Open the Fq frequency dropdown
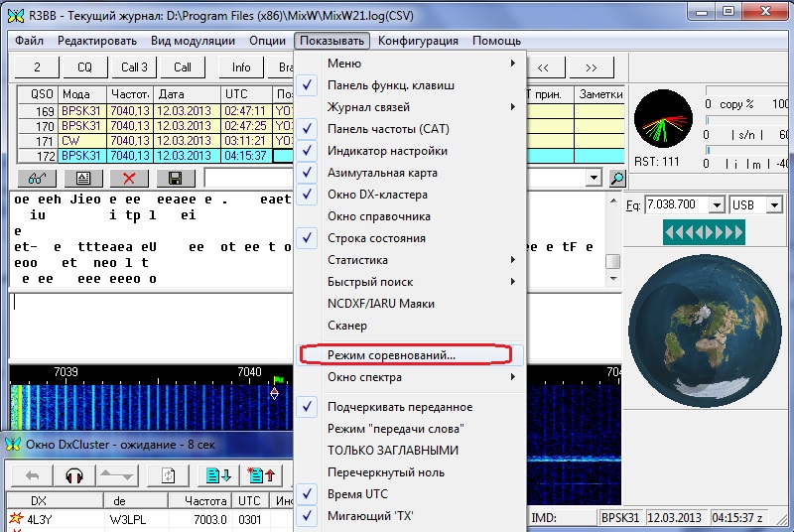This screenshot has height=532, width=794. pyautogui.click(x=717, y=204)
